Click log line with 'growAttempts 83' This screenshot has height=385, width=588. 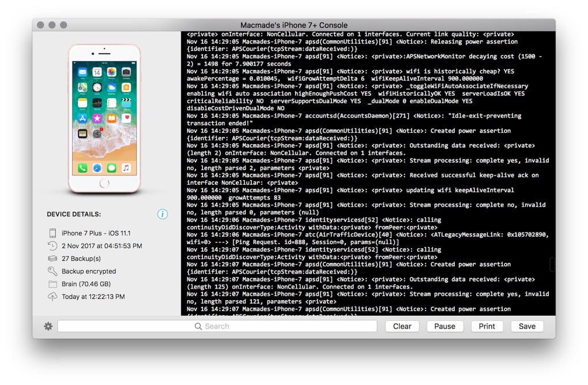coord(233,197)
